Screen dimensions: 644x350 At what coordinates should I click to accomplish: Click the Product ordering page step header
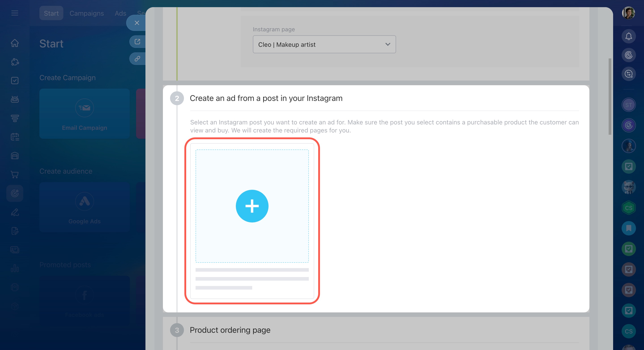[x=230, y=330]
